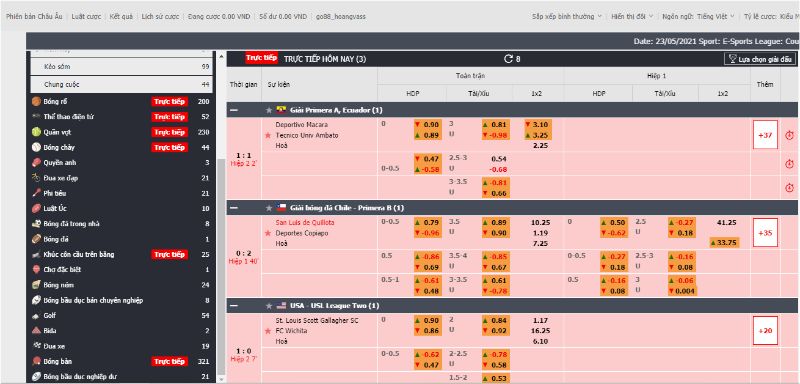
Task: Select the tennis Quần vợt sport icon
Action: pos(36,132)
